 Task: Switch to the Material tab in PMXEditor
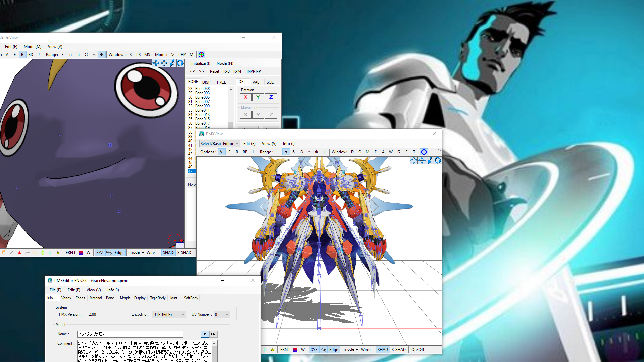point(96,298)
